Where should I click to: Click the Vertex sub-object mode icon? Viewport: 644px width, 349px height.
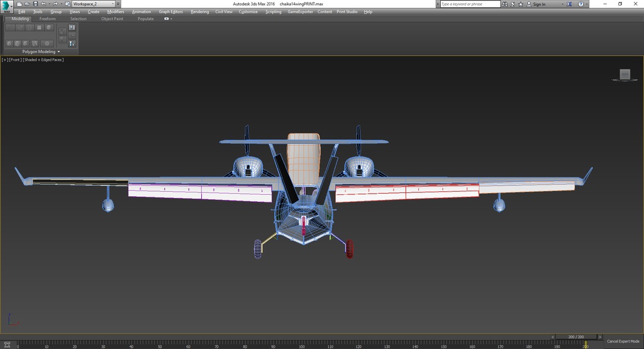click(10, 28)
